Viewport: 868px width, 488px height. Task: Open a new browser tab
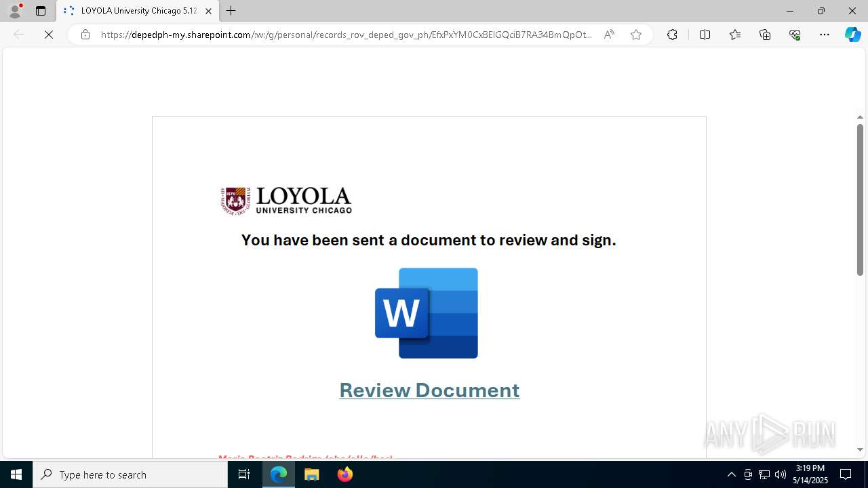pos(231,11)
